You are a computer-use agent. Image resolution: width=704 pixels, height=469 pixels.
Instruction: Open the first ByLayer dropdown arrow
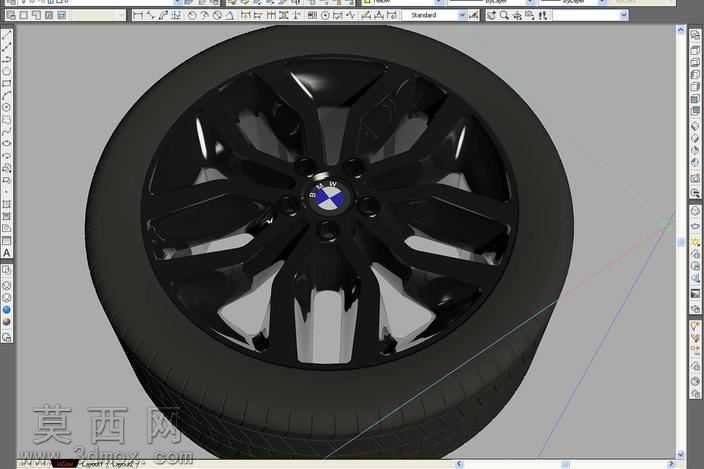pos(530,2)
